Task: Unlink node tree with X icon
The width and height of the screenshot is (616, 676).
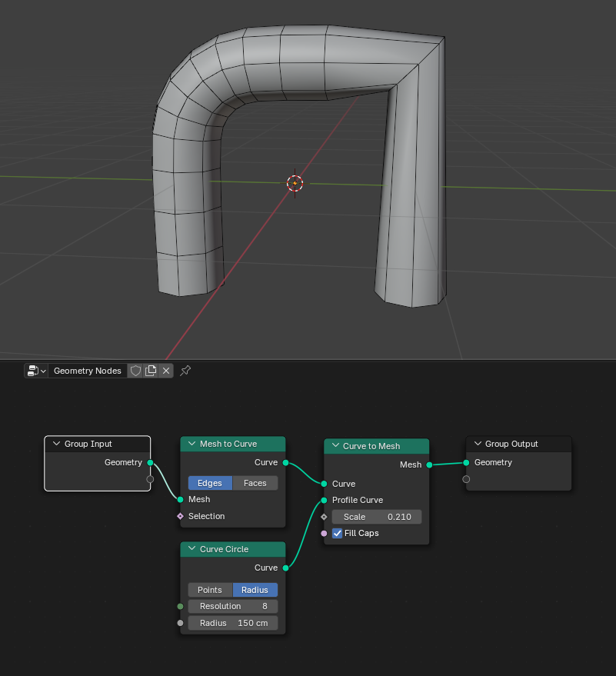Action: [x=166, y=371]
